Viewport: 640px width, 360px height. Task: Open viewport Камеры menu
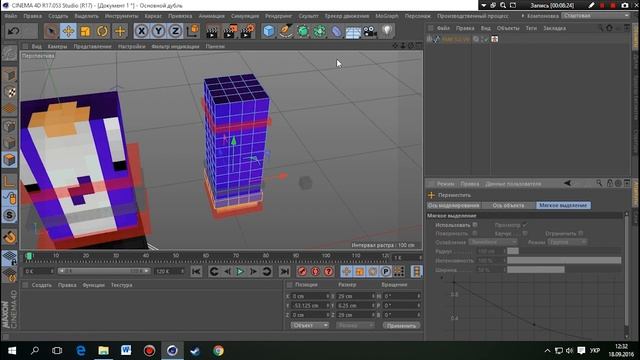point(57,47)
